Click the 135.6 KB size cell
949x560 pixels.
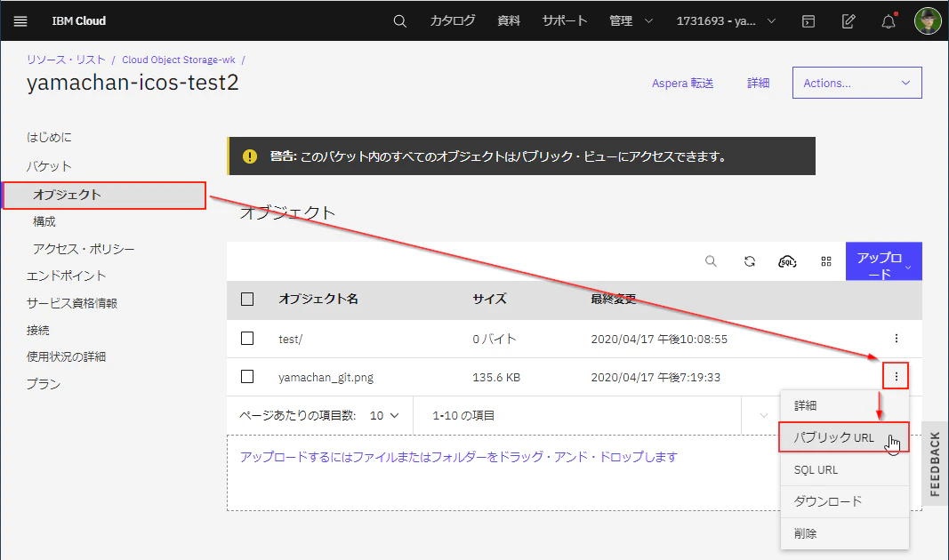pyautogui.click(x=496, y=378)
